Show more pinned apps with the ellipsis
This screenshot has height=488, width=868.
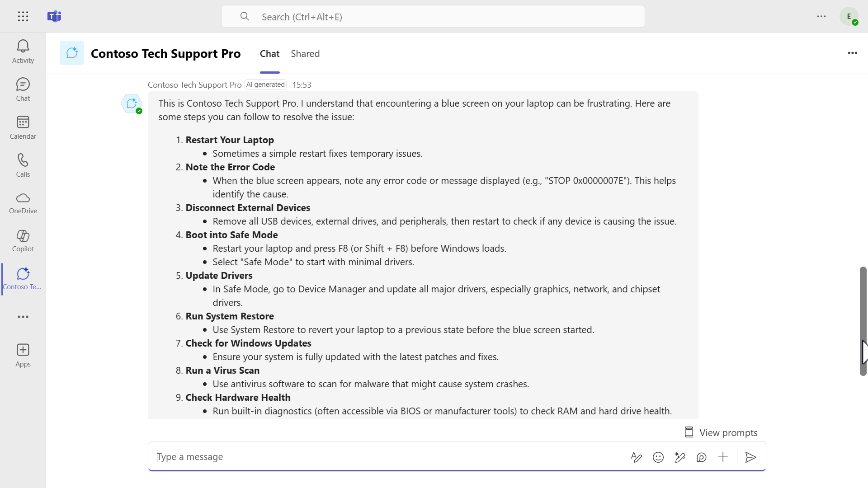[23, 317]
